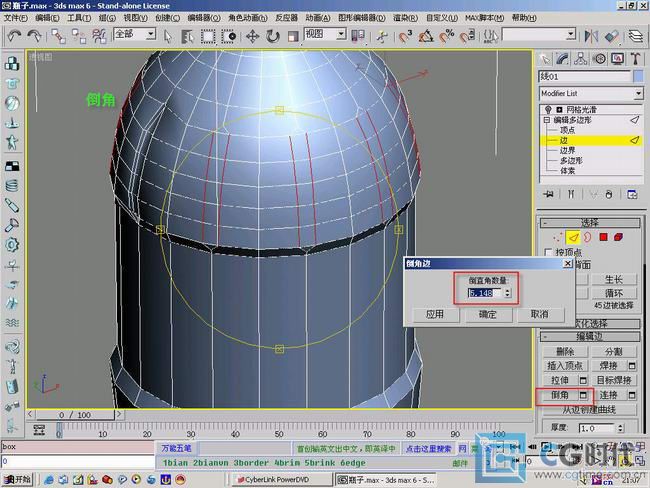Viewport: 650px width, 488px height.
Task: Open the 文件(F) menu
Action: [x=15, y=18]
